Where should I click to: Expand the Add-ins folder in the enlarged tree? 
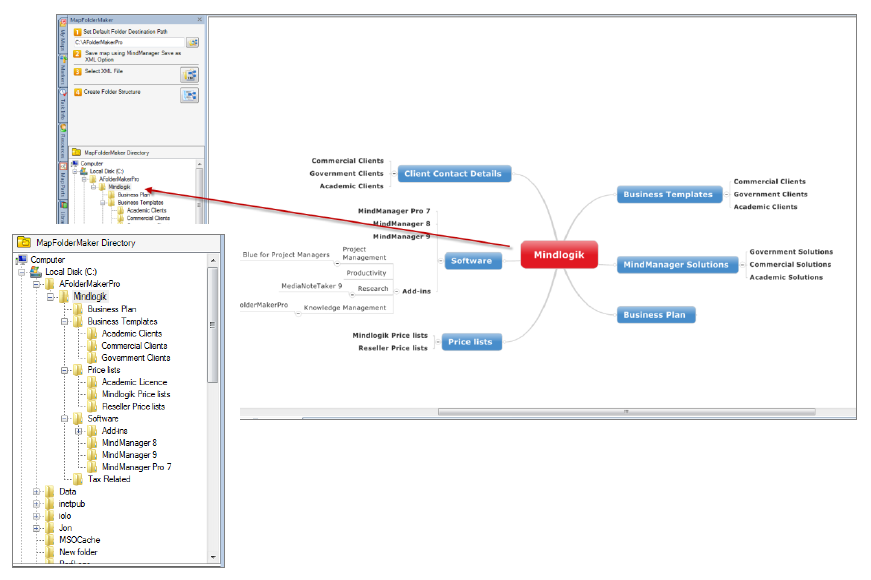coord(78,431)
